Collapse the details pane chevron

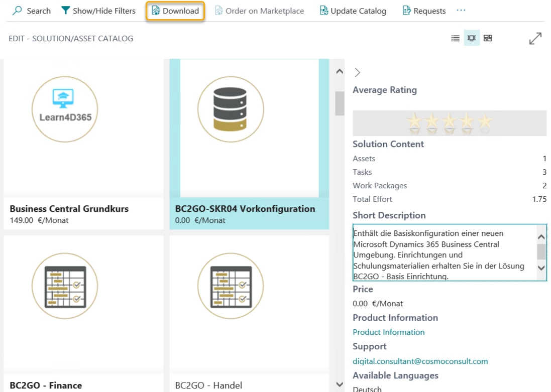point(357,72)
